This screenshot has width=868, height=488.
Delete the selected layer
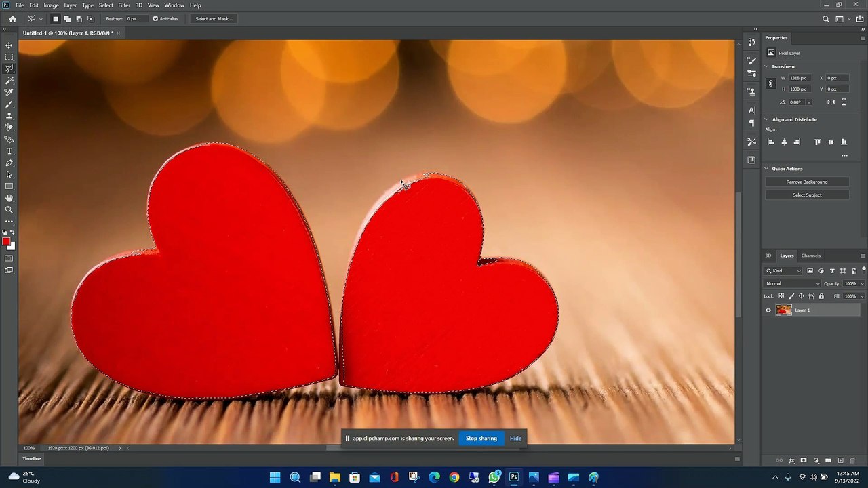pos(853,460)
